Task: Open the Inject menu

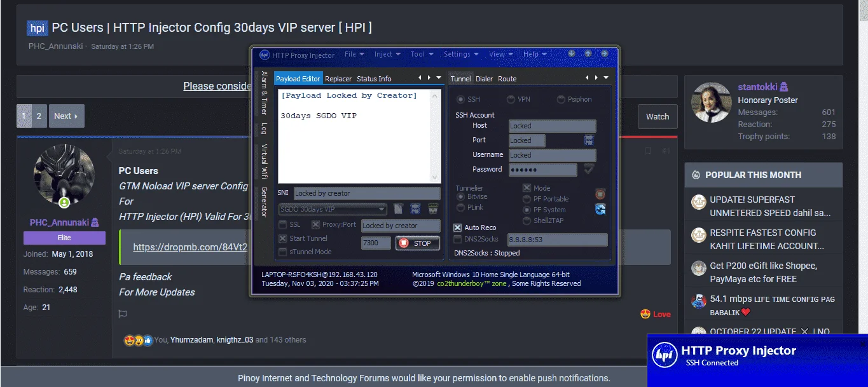Action: 387,55
